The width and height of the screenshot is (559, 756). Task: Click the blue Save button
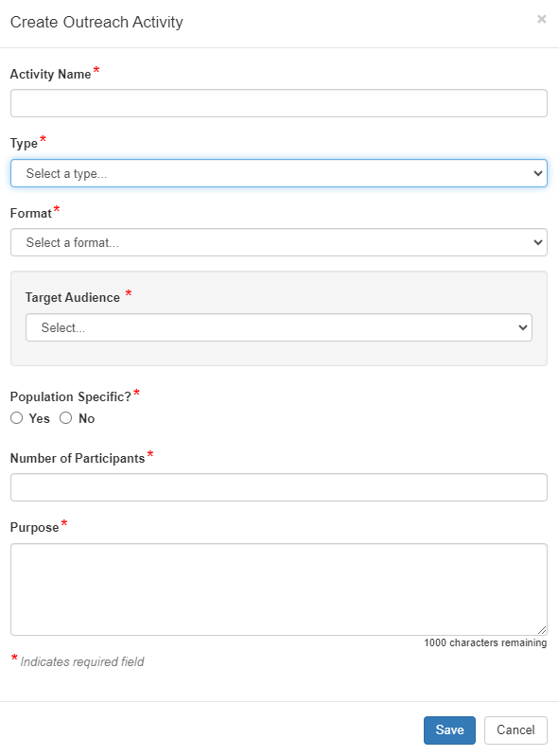449,730
